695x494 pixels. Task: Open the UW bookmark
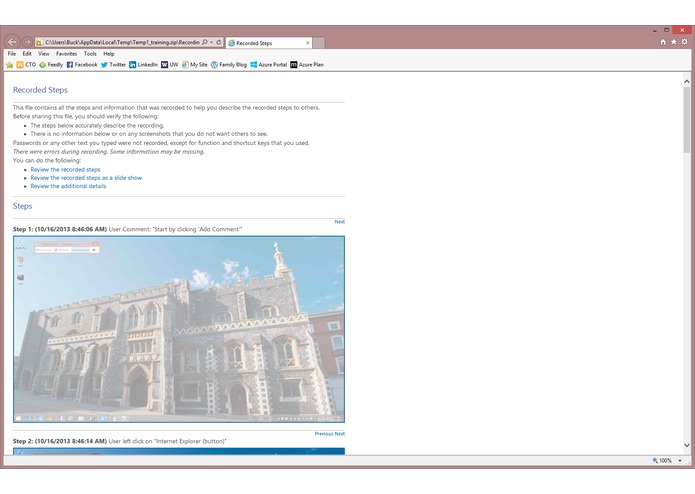point(169,65)
